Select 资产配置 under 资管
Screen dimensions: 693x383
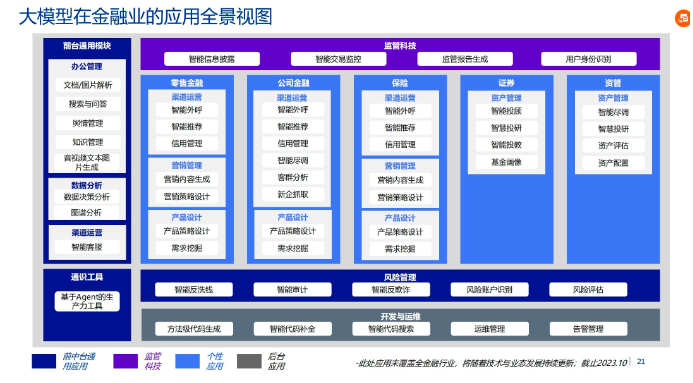coord(613,163)
